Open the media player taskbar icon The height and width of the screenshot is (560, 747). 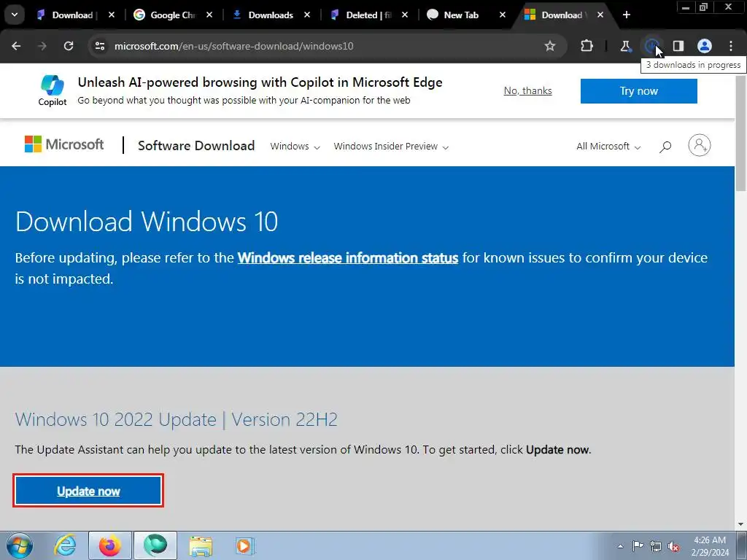(x=246, y=545)
